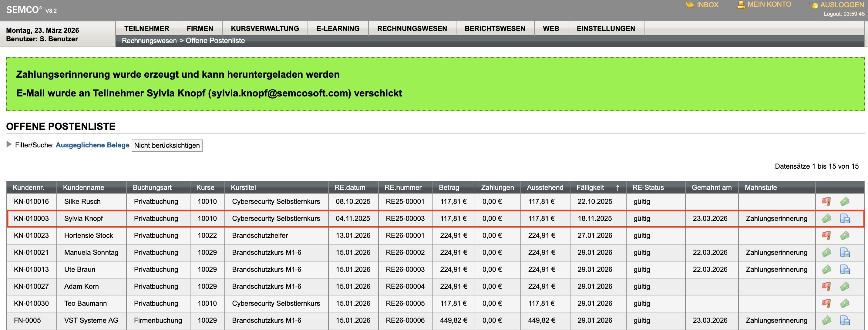This screenshot has width=868, height=330.
Task: Select the money icon in Manuela Sonntag's row
Action: click(x=826, y=252)
